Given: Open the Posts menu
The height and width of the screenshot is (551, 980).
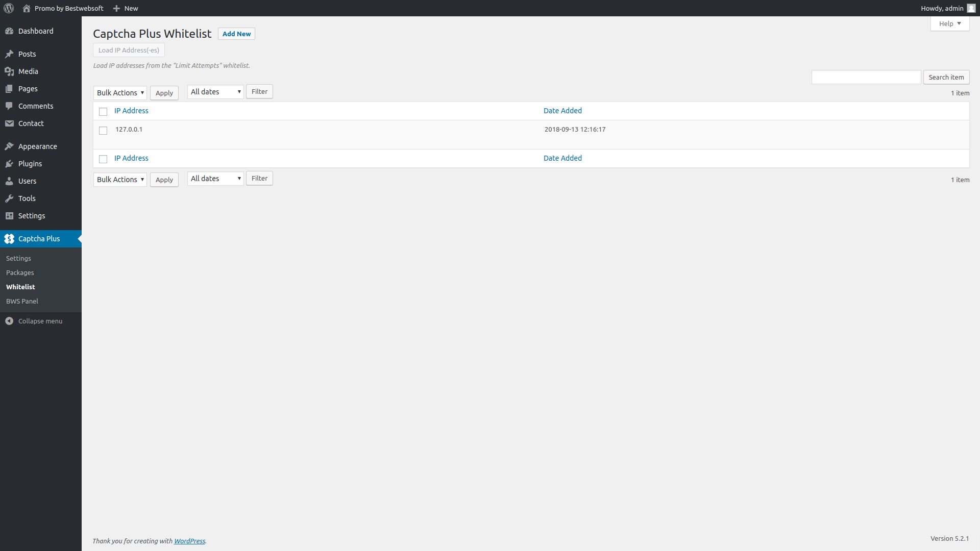Looking at the screenshot, I should coord(41,54).
